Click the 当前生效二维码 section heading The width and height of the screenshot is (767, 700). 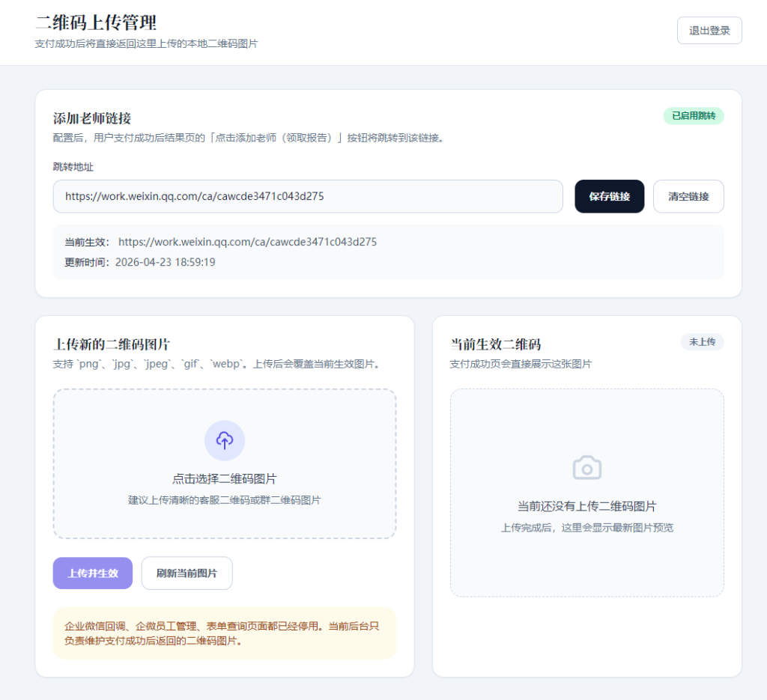coord(495,344)
